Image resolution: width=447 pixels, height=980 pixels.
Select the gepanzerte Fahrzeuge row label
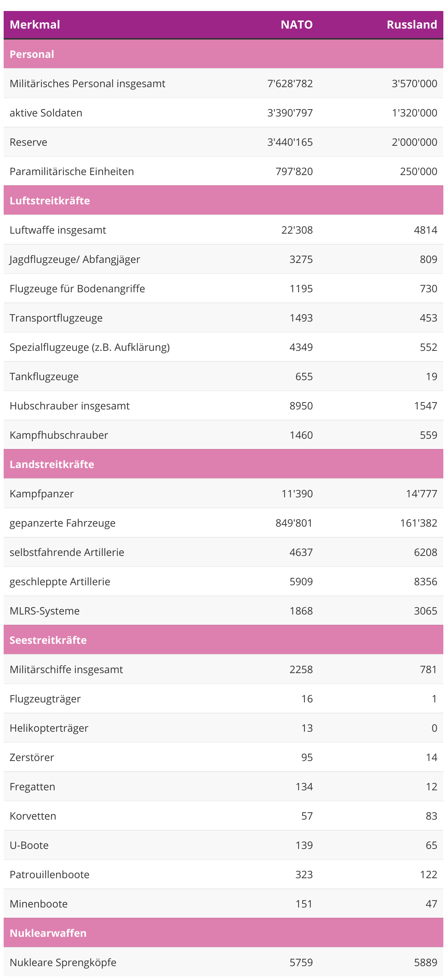point(62,523)
